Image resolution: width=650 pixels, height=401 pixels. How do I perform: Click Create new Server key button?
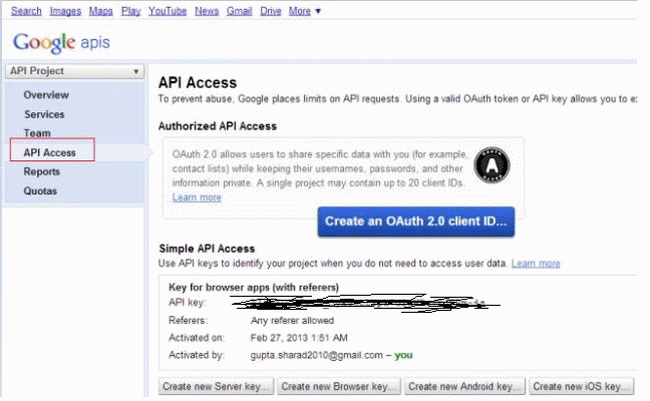pos(216,386)
